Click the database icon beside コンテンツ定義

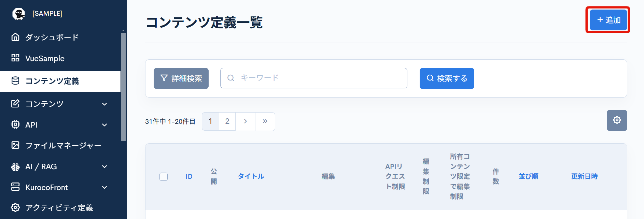pyautogui.click(x=15, y=81)
